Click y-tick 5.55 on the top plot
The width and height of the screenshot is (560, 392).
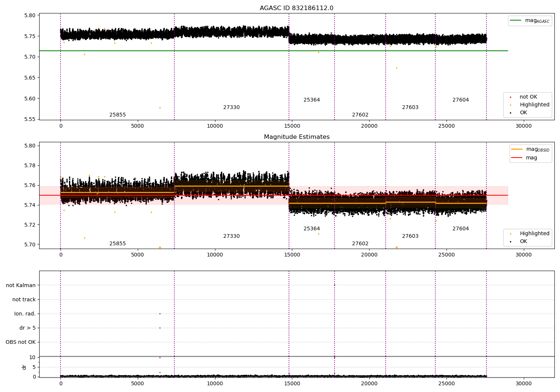[x=29, y=119]
